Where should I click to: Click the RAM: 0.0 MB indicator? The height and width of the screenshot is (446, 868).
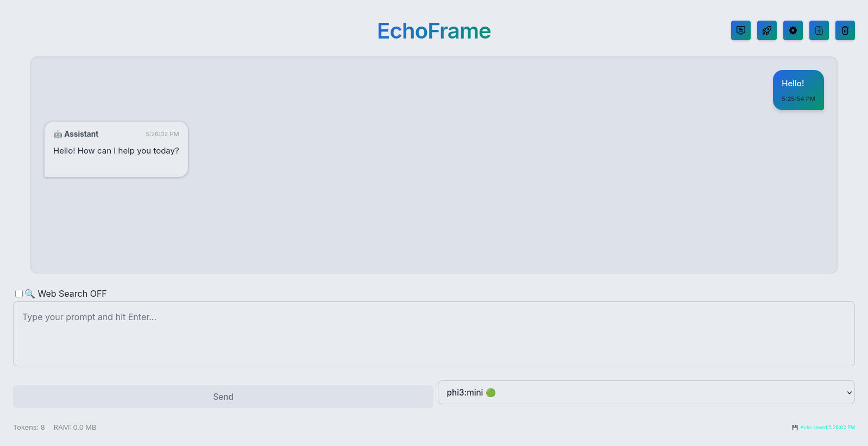click(x=75, y=428)
